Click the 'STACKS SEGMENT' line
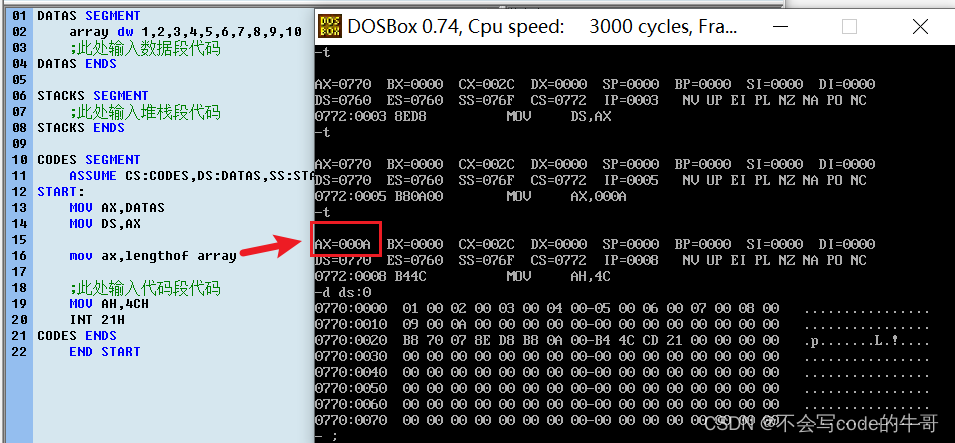Viewport: 955px width, 443px height. point(93,96)
